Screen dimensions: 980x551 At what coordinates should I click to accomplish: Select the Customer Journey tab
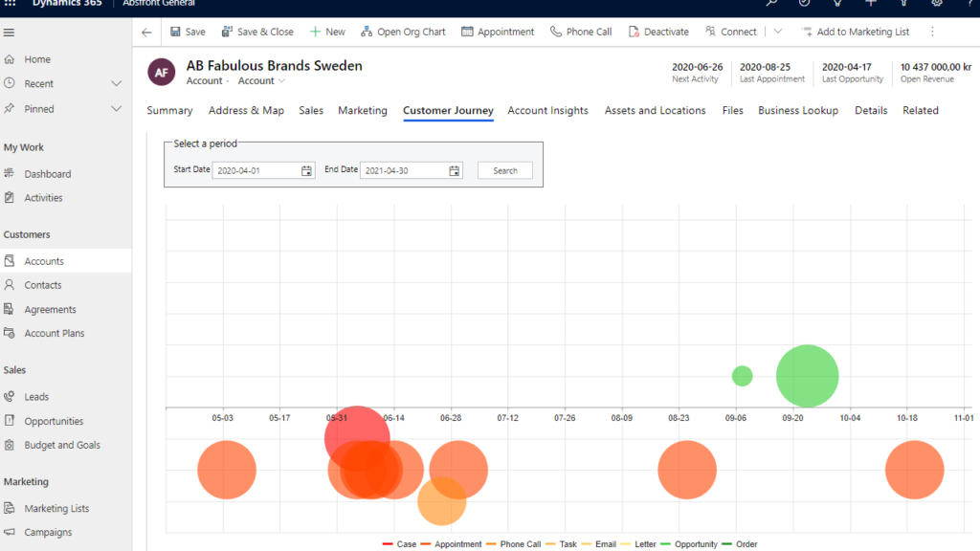[448, 111]
